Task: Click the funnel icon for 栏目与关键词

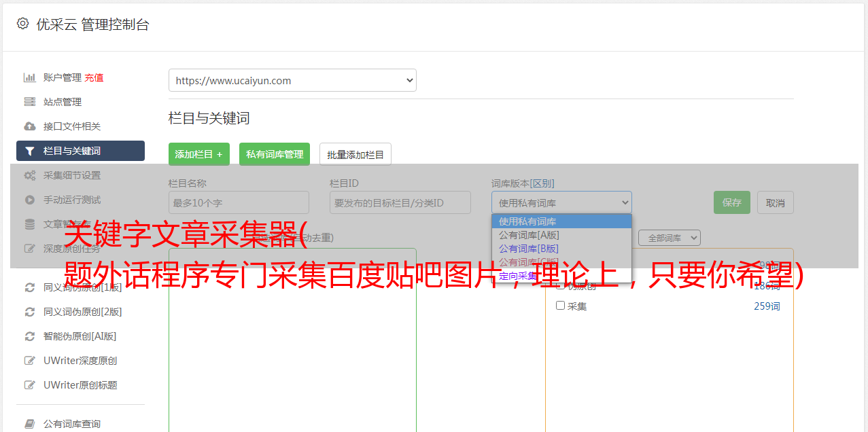Action: [x=29, y=151]
